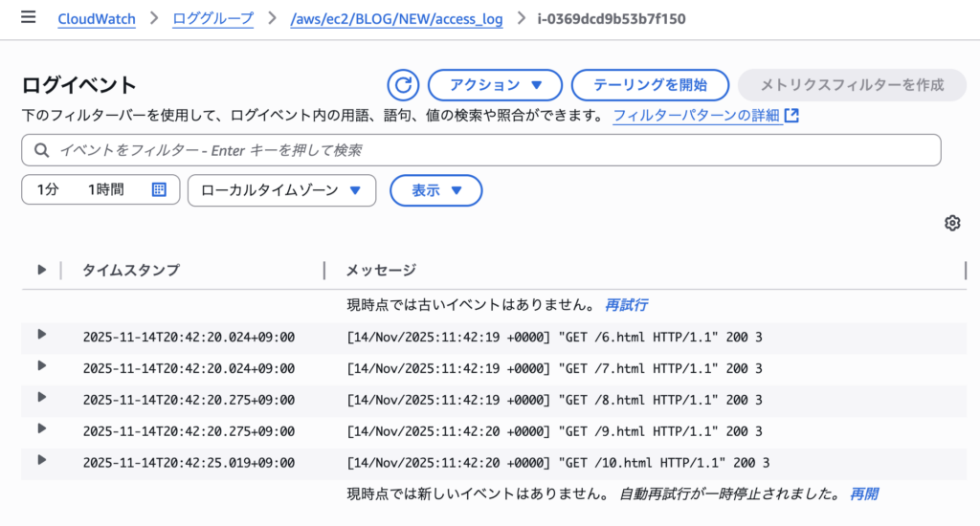
Task: Expand all rows with header triangle
Action: click(x=41, y=270)
